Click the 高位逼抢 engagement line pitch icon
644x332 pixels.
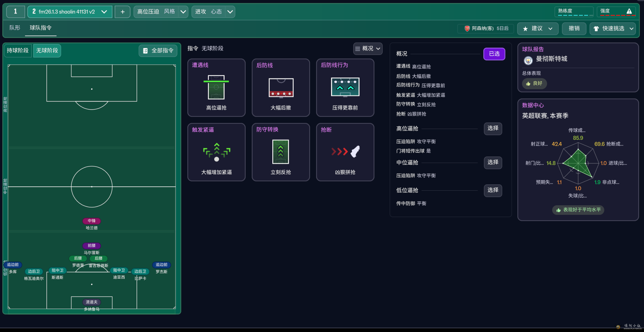tap(216, 87)
